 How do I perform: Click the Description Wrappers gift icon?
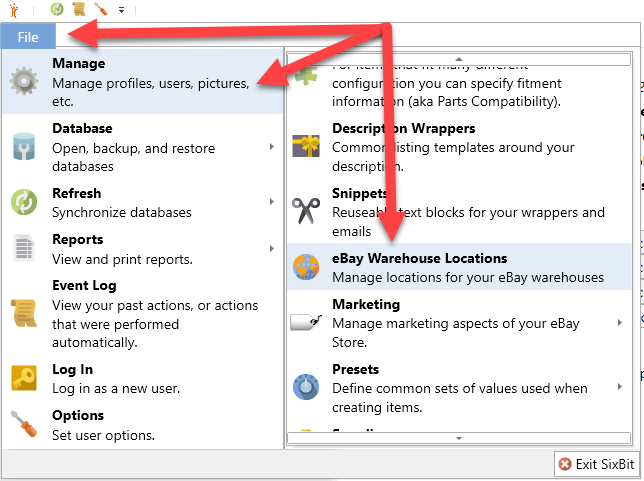[305, 146]
